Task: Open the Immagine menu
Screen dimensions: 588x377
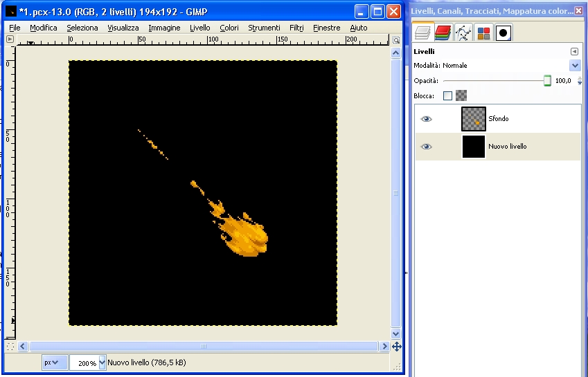Action: (164, 28)
